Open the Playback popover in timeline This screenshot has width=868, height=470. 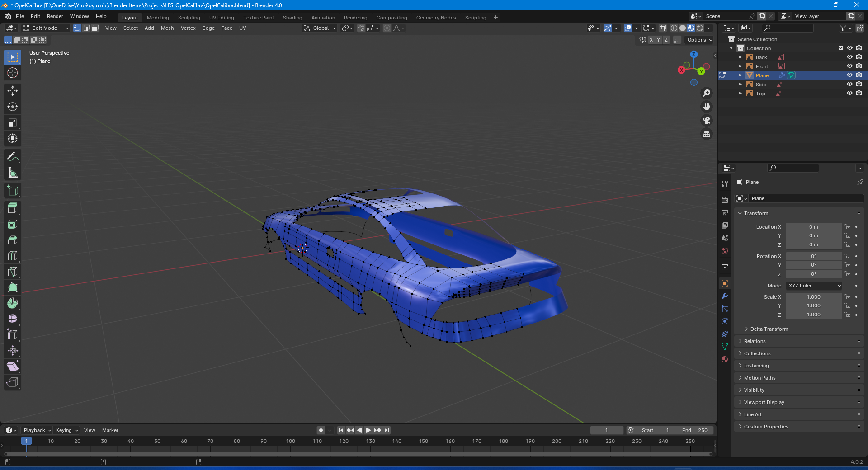(x=38, y=430)
